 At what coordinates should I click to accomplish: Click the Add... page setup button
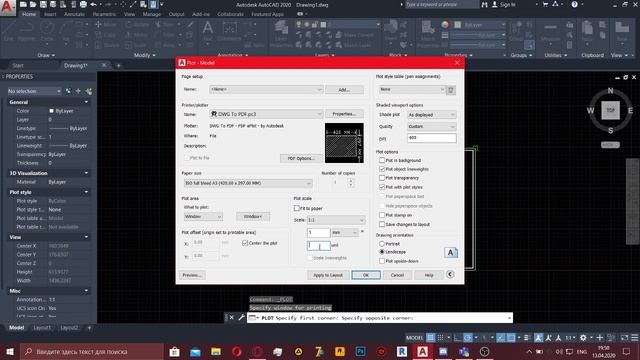[x=344, y=89]
